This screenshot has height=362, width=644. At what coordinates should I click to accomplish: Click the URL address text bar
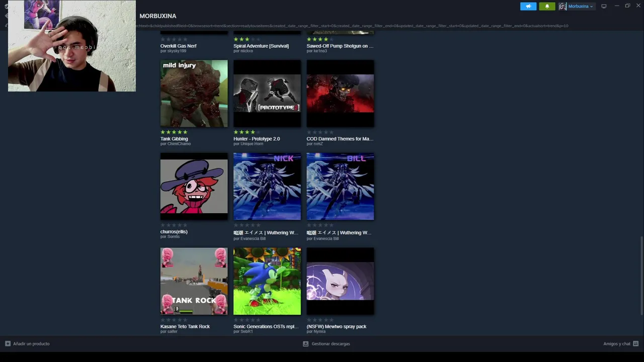coord(352,26)
